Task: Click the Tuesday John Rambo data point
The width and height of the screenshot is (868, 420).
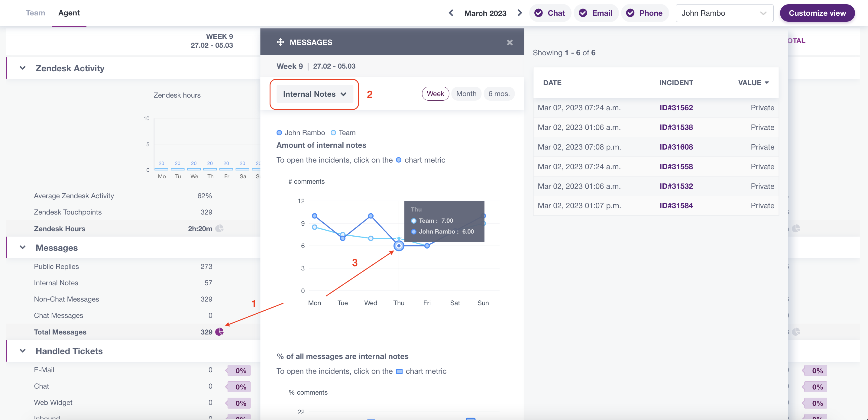Action: tap(343, 238)
